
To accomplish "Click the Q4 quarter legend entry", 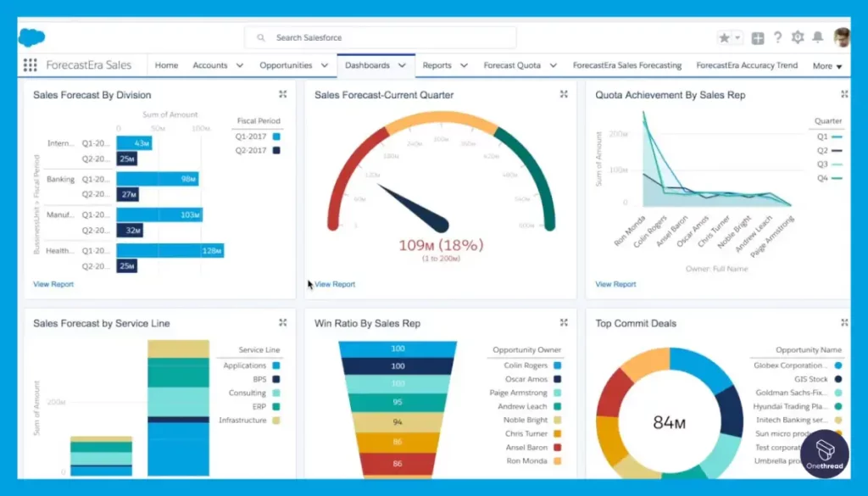I will pos(829,178).
